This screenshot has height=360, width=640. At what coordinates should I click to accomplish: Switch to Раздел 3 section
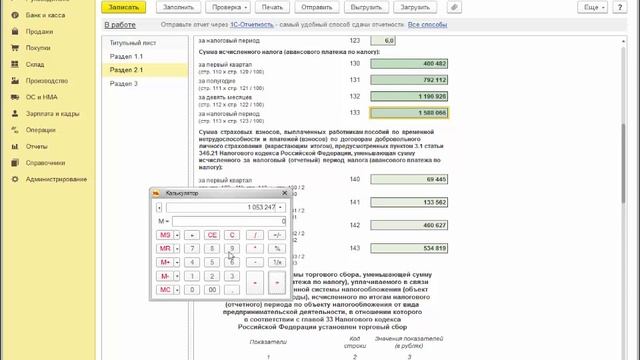145,84
